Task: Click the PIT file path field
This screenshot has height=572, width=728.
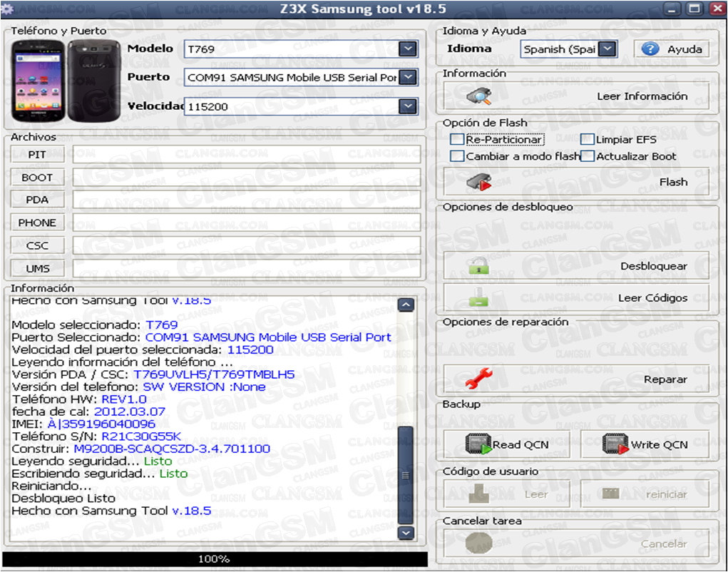Action: [x=247, y=155]
